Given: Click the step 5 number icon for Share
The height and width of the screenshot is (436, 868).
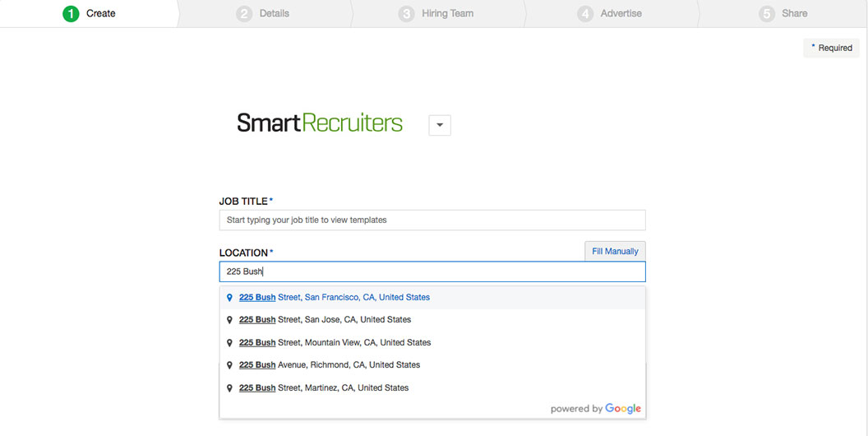Looking at the screenshot, I should tap(767, 14).
